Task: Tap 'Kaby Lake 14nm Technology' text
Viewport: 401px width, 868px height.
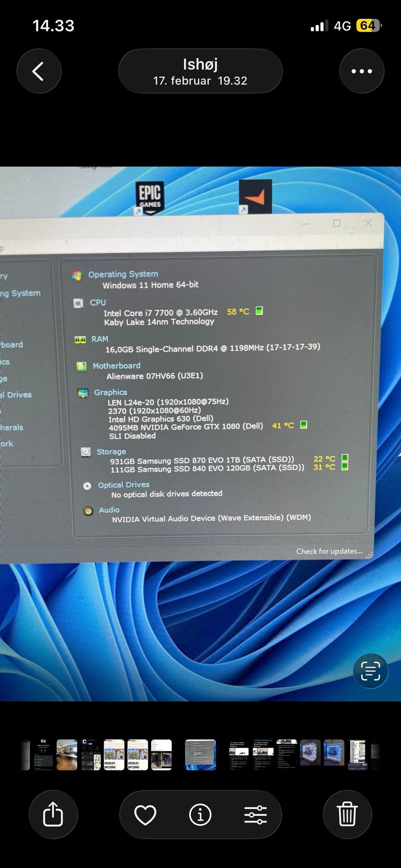Action: [159, 322]
